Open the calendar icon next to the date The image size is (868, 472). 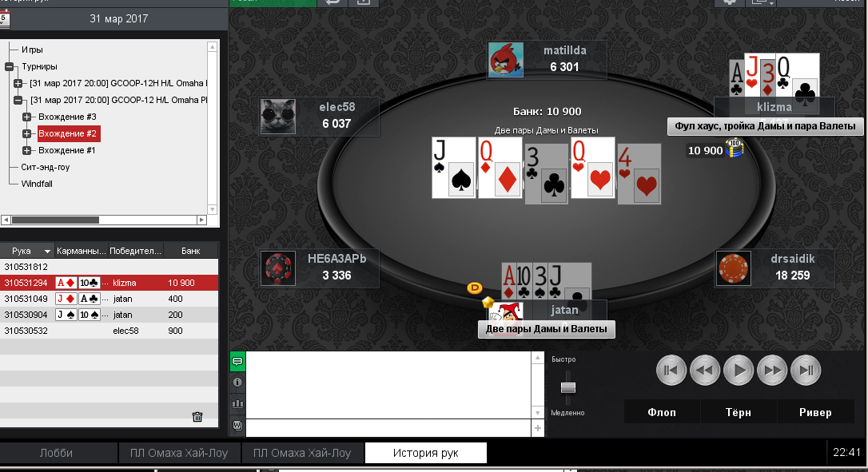pos(4,19)
